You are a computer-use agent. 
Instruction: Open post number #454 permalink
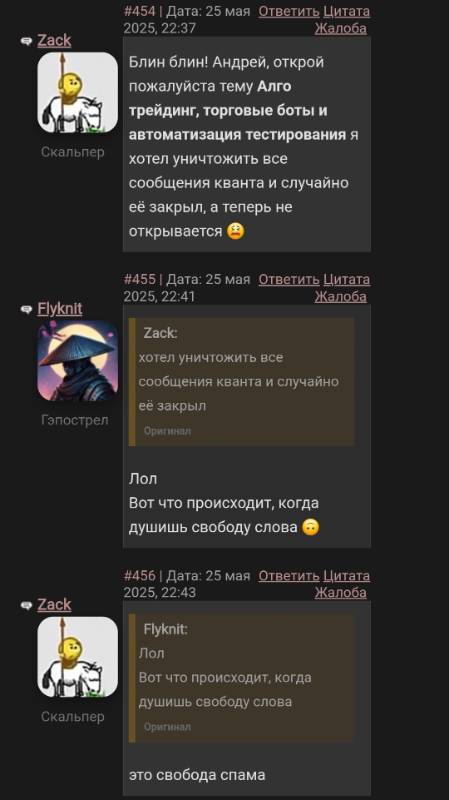139,11
